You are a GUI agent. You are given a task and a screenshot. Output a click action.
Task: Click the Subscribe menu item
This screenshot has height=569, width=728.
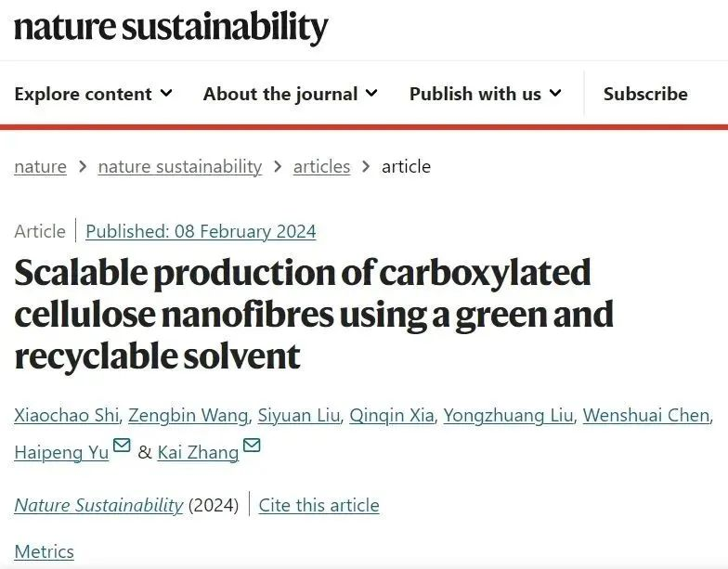point(645,94)
